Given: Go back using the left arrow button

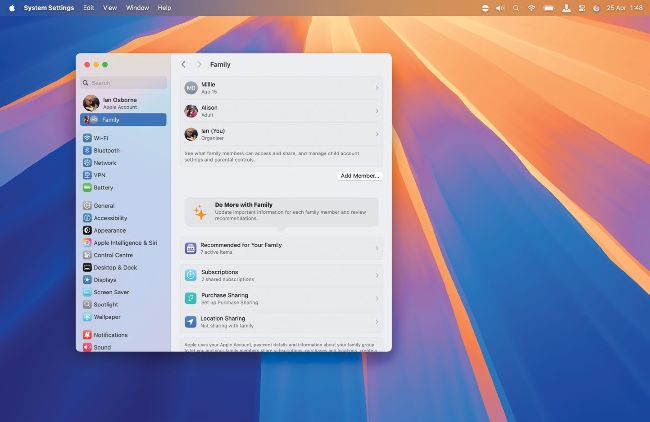Looking at the screenshot, I should 183,64.
